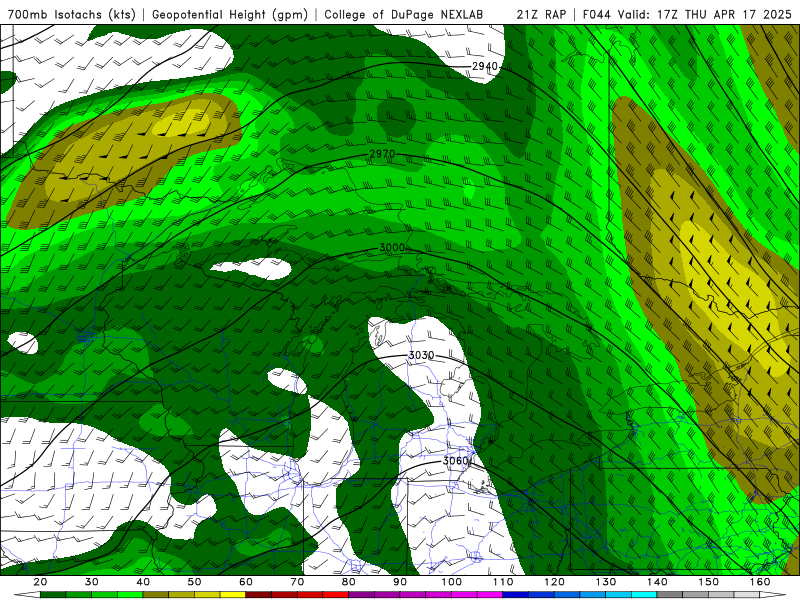Click the bright red swatch in the color bar
This screenshot has height=600, width=800.
click(336, 595)
